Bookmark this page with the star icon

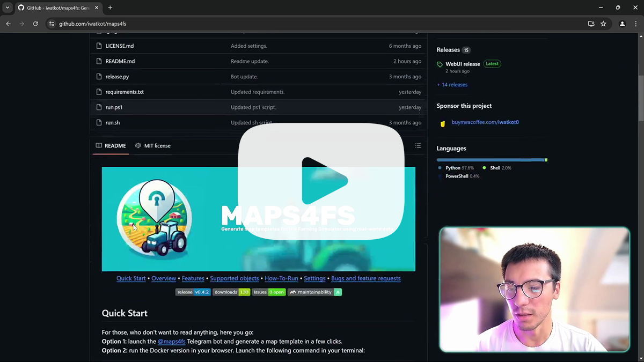point(603,24)
